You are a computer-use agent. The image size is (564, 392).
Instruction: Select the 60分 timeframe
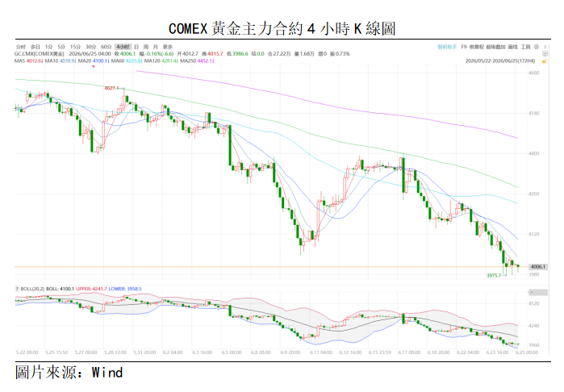pyautogui.click(x=107, y=47)
